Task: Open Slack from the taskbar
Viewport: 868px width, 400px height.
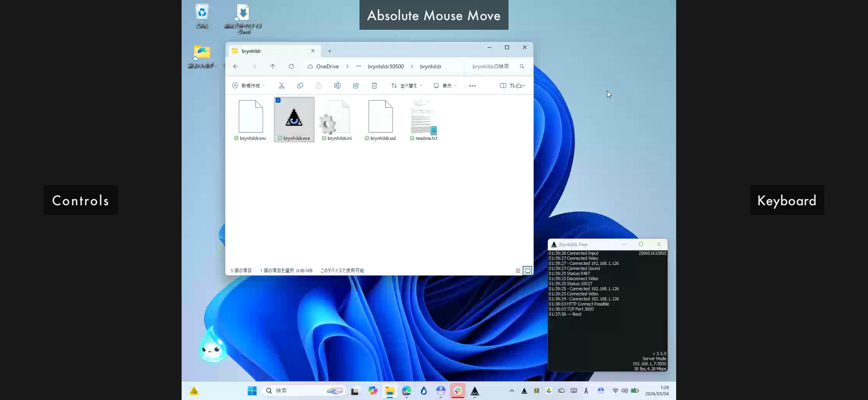Action: point(457,391)
